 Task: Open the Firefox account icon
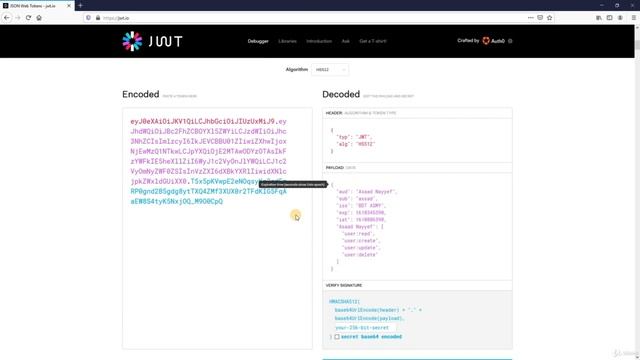(620, 18)
